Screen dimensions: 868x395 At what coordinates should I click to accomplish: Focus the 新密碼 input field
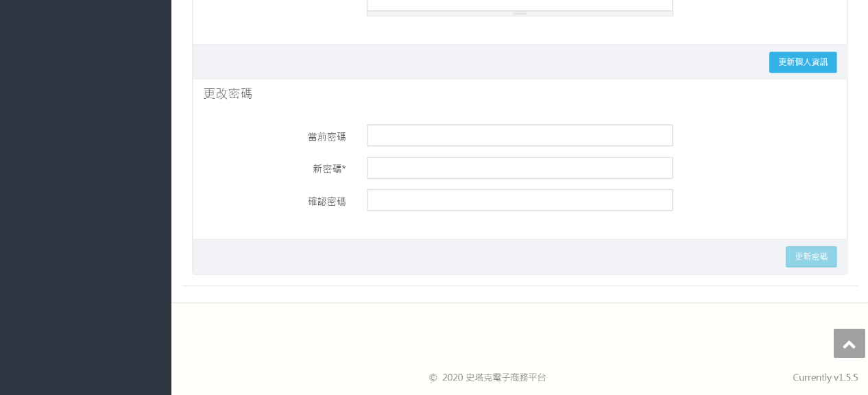coord(520,168)
